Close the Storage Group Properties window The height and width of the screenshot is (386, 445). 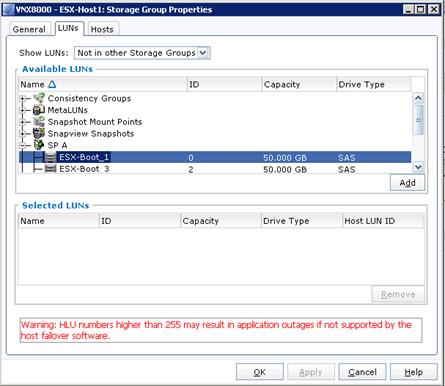point(434,9)
